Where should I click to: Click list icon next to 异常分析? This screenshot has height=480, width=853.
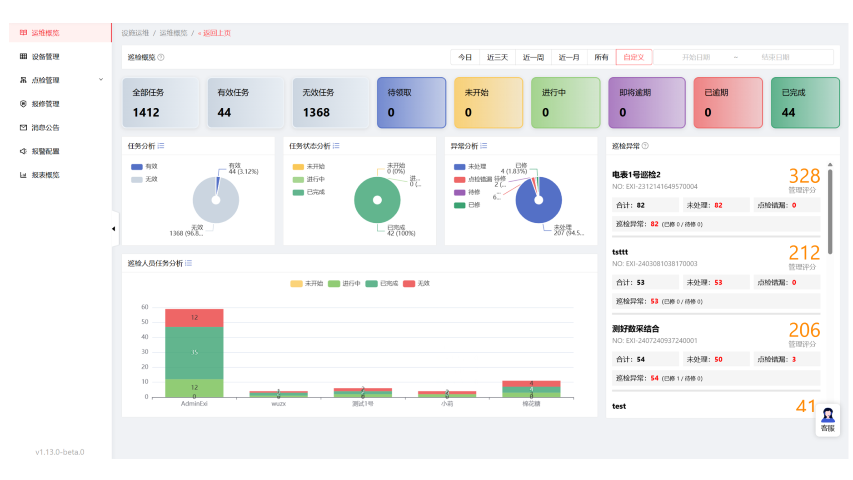[x=485, y=146]
